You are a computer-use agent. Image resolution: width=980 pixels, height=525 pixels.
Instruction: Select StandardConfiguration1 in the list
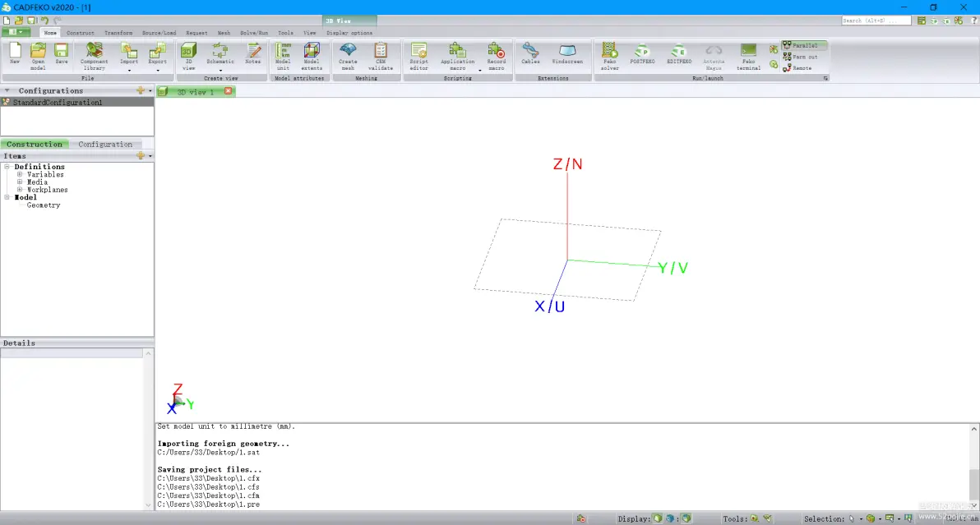point(77,103)
